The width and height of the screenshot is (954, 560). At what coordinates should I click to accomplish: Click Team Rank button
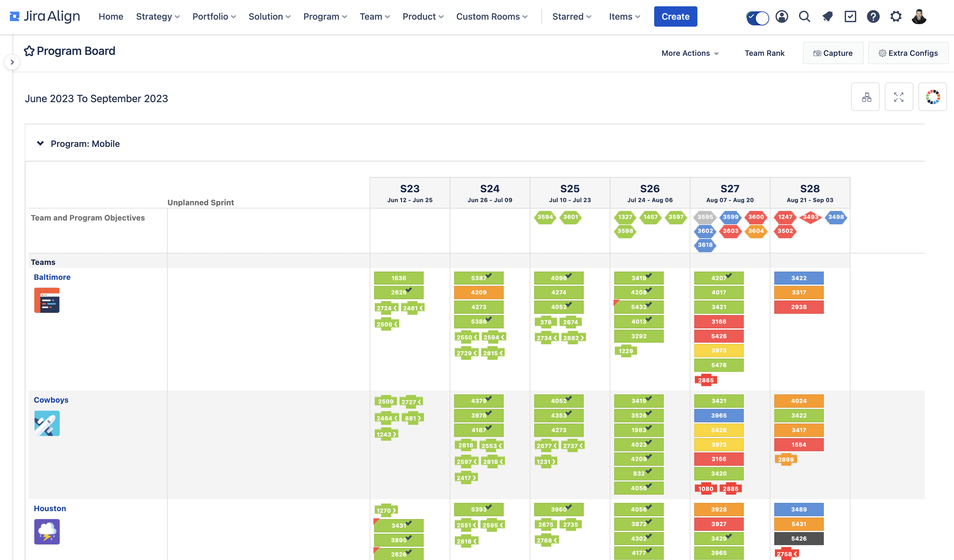tap(765, 53)
